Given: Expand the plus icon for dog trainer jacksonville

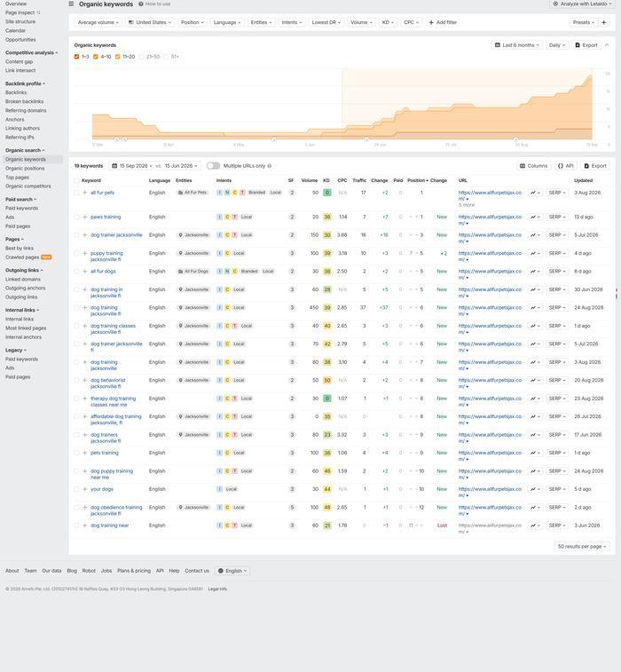Looking at the screenshot, I should 85,235.
